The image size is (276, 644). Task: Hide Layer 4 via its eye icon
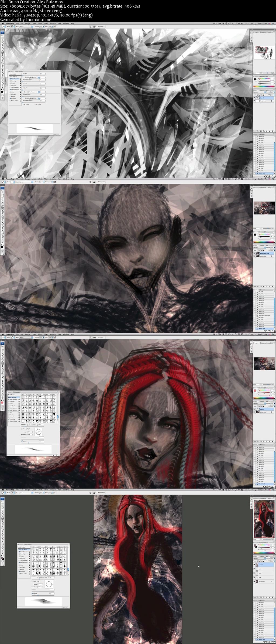[254, 565]
